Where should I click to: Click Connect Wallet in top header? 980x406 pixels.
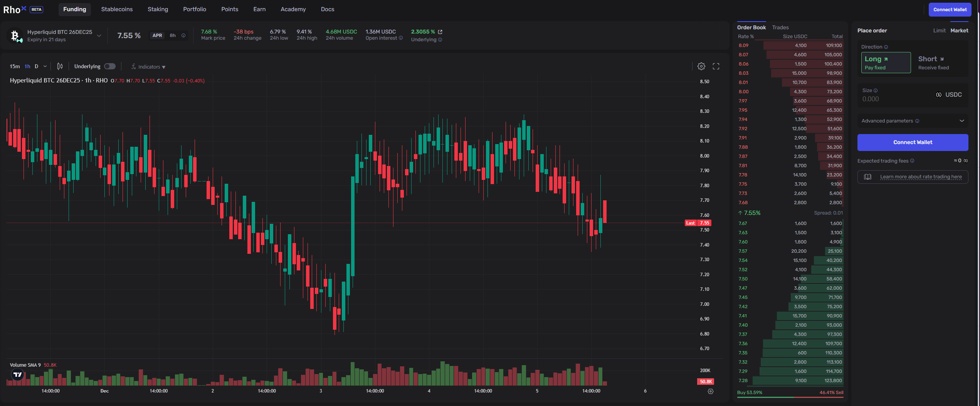tap(950, 10)
